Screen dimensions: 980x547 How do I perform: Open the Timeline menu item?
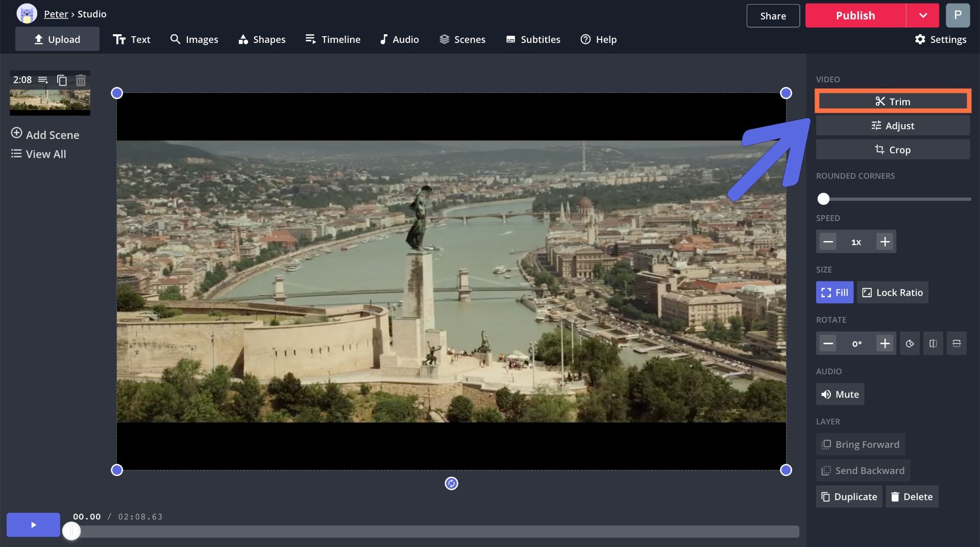click(333, 39)
